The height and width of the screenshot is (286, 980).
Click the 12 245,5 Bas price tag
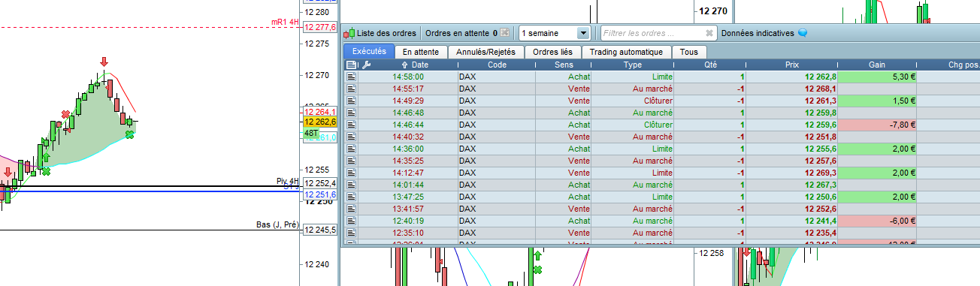[319, 230]
